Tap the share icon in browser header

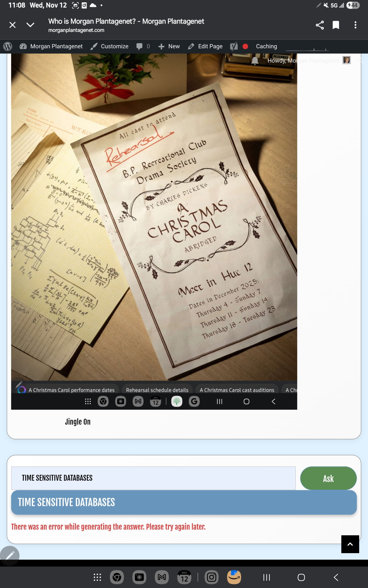click(320, 25)
